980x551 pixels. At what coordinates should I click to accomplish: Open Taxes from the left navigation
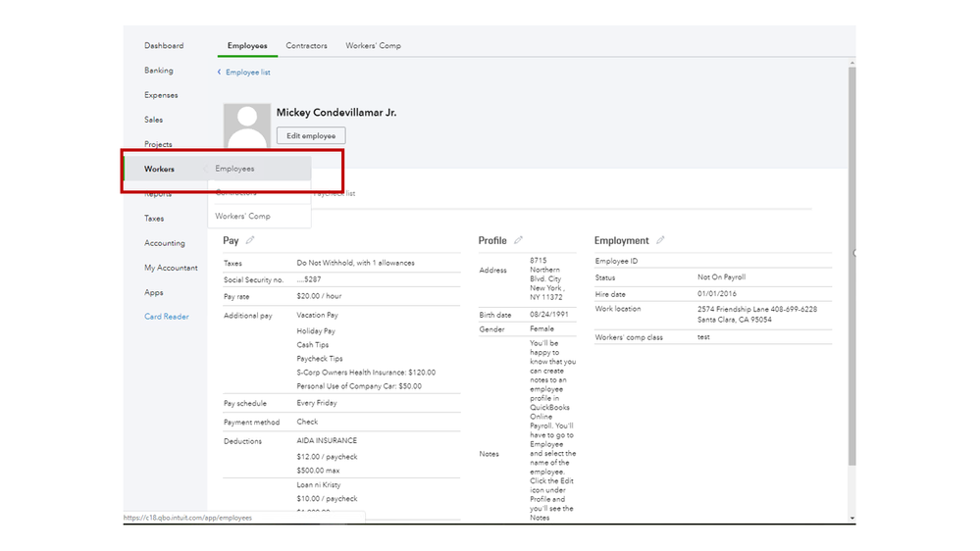coord(155,219)
